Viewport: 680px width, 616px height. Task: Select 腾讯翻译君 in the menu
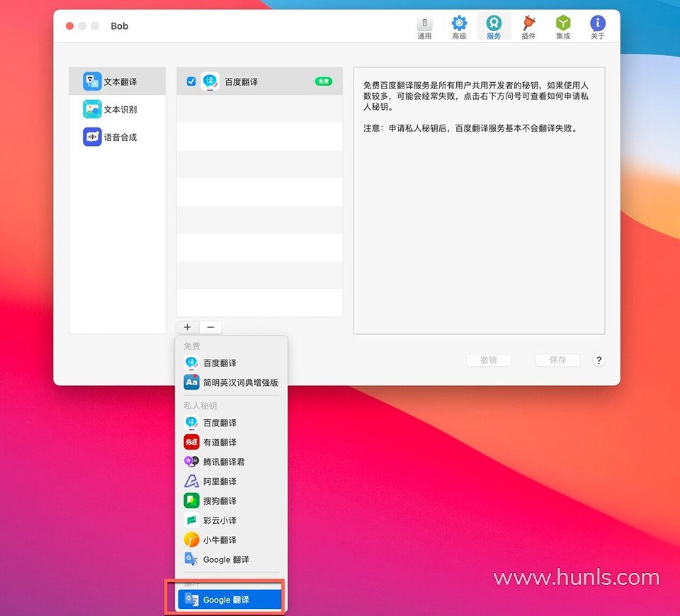click(x=231, y=462)
